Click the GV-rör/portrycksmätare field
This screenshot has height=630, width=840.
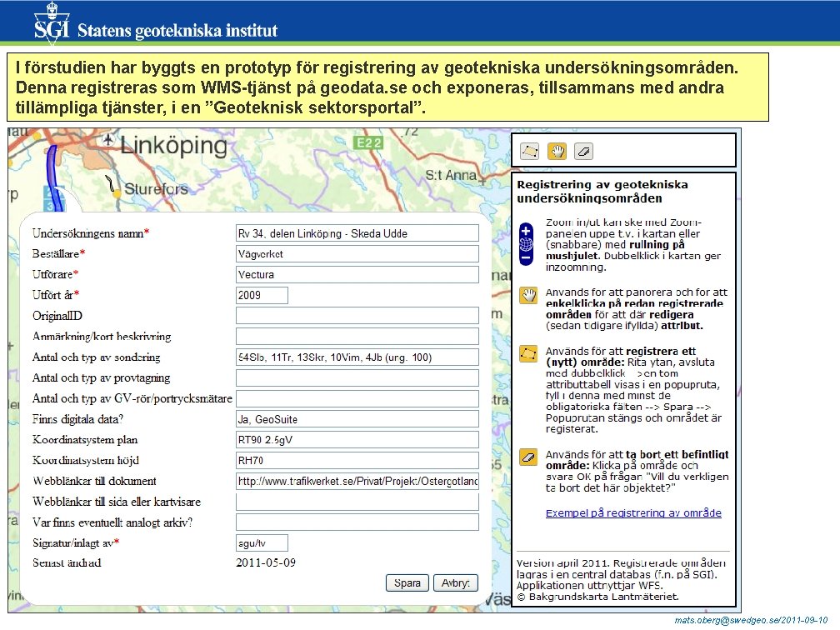tap(357, 398)
